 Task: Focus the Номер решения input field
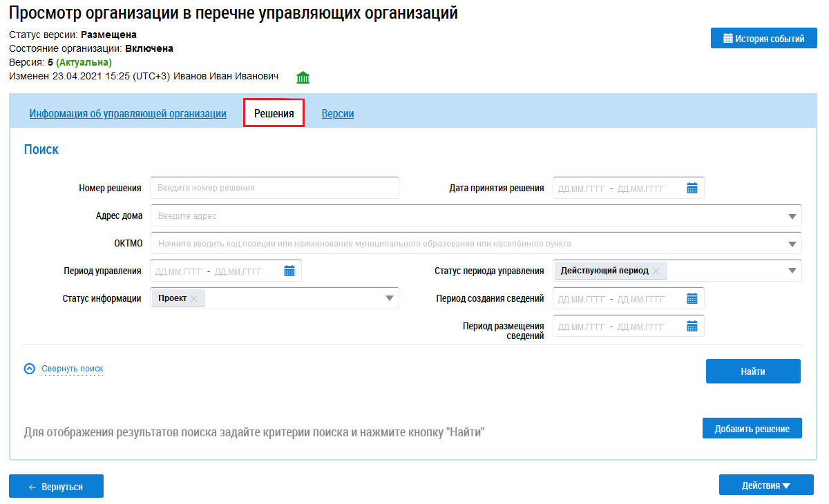274,188
